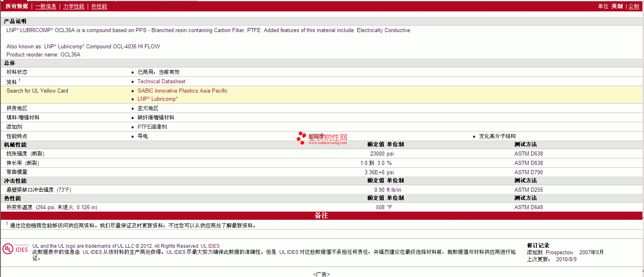
Task: Click ASTM D256 test method
Action: point(528,190)
